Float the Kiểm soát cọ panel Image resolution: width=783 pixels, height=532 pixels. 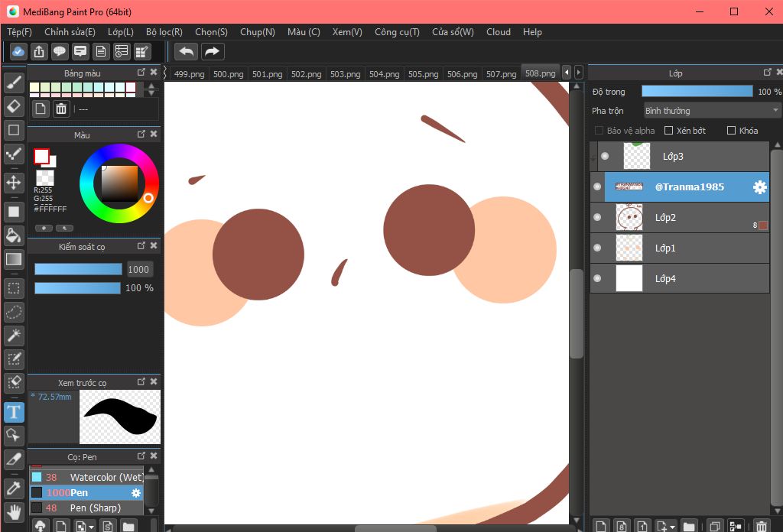(x=141, y=245)
